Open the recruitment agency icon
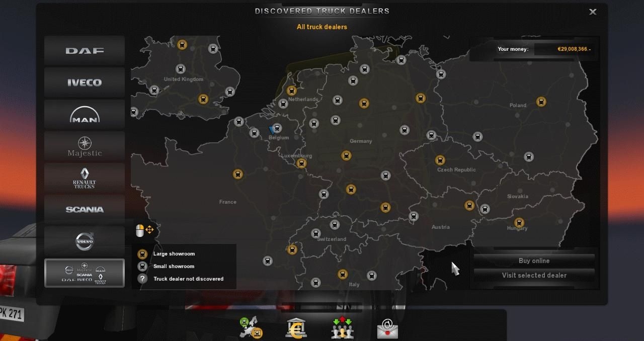 pos(342,327)
